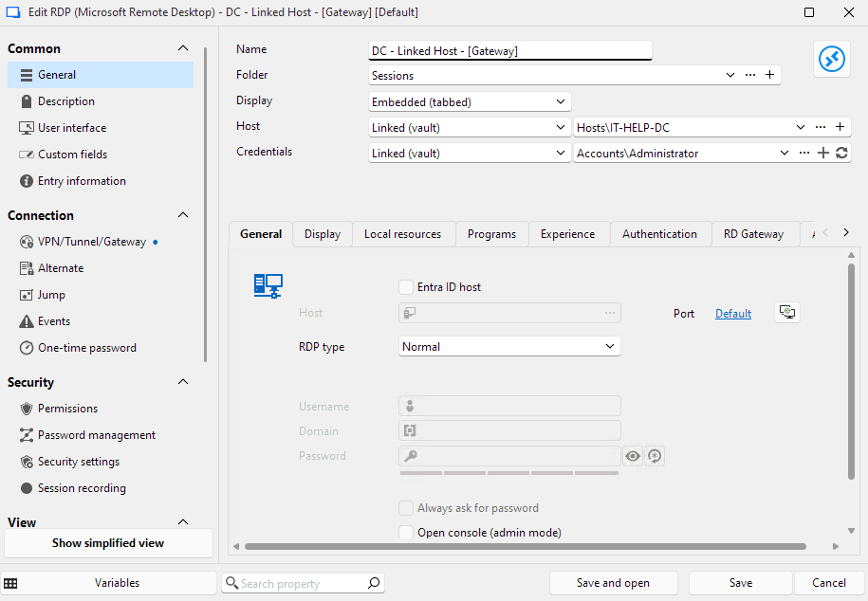The image size is (868, 601).
Task: Open the RD Gateway tab
Action: tap(754, 233)
